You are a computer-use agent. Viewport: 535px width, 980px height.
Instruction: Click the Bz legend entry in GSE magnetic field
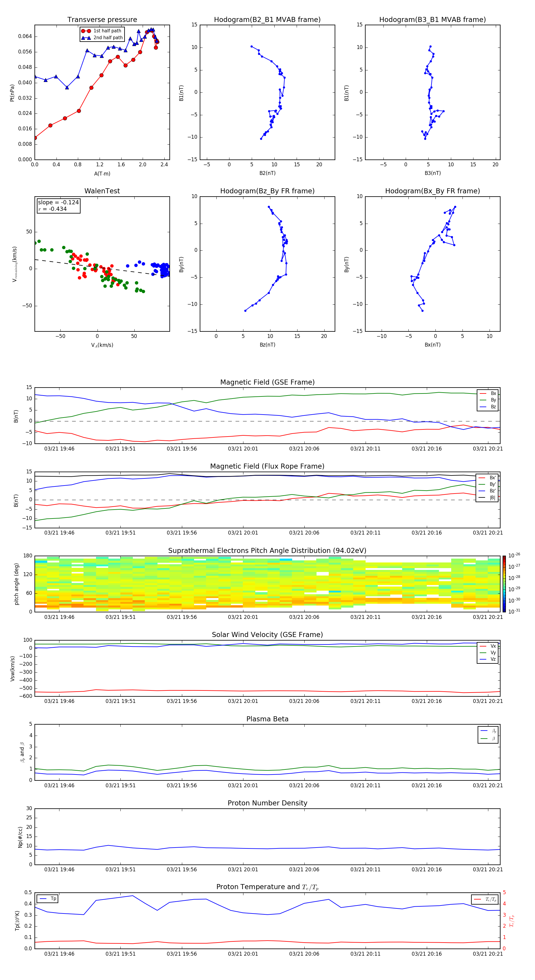488,407
